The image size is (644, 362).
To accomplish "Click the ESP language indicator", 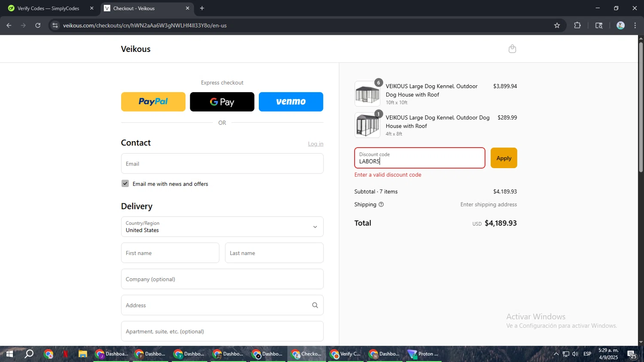I will coord(587,354).
